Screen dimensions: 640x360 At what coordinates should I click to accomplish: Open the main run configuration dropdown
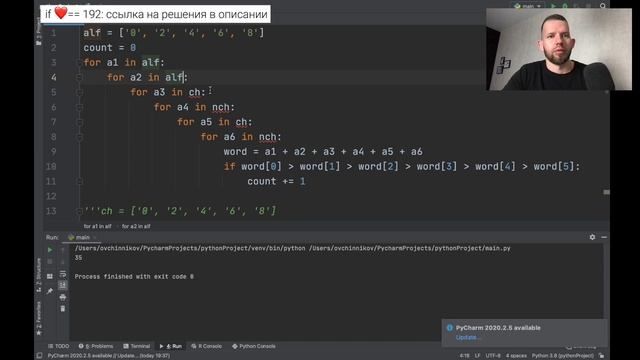528,6
